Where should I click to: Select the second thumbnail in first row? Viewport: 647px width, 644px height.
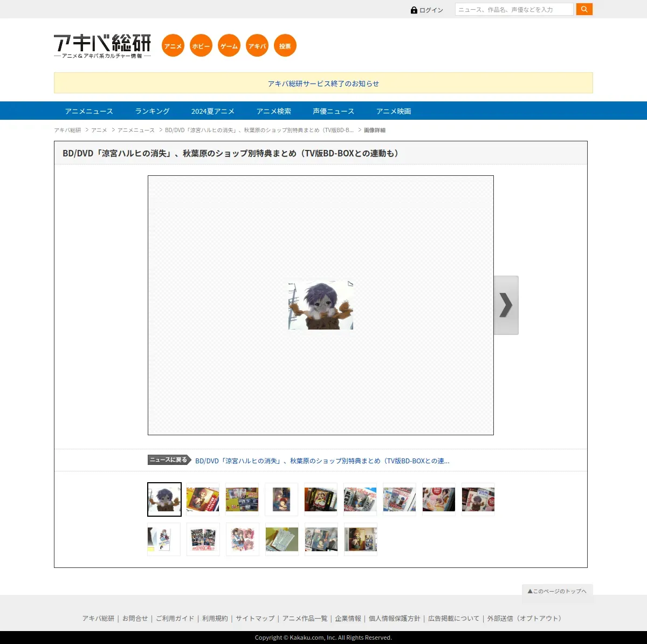pyautogui.click(x=203, y=499)
